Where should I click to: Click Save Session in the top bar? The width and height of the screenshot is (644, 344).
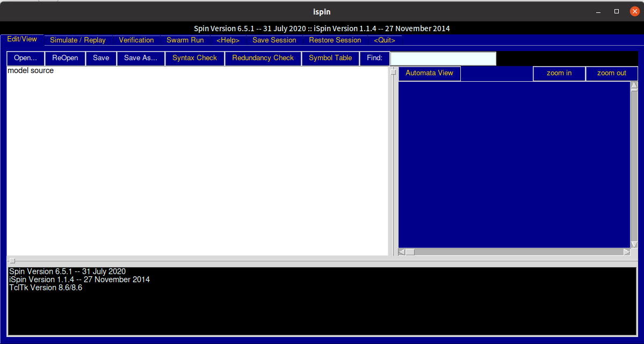click(x=274, y=40)
